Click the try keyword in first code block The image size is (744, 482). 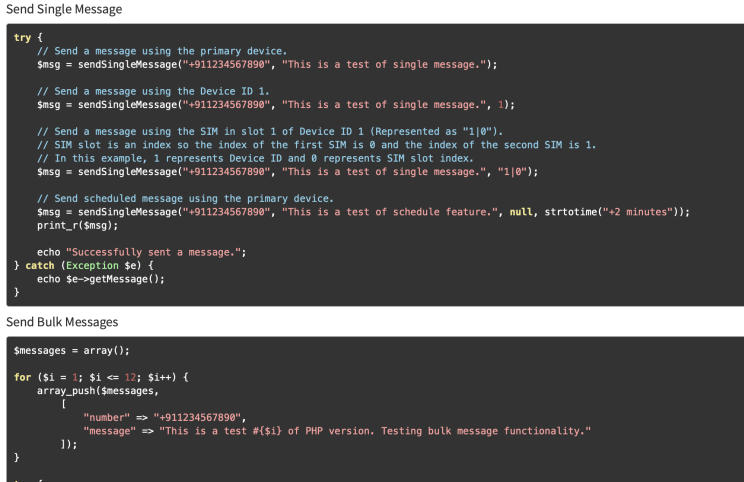coord(22,37)
